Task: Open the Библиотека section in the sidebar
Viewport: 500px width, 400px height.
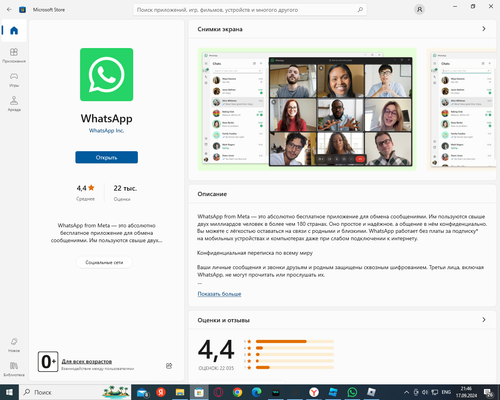Action: coord(14,369)
